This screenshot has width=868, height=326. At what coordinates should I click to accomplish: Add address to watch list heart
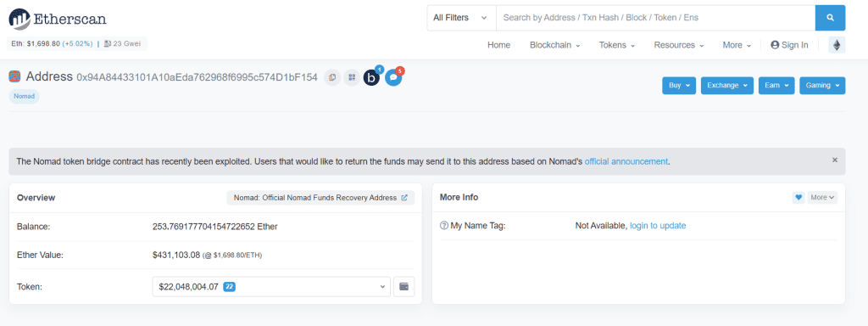(x=798, y=197)
